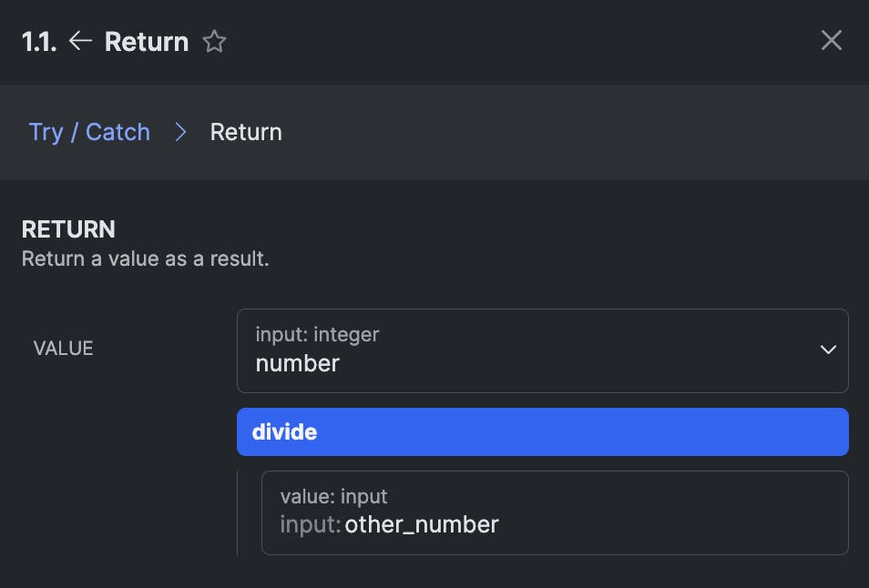Click the RETURN section heading

68,228
